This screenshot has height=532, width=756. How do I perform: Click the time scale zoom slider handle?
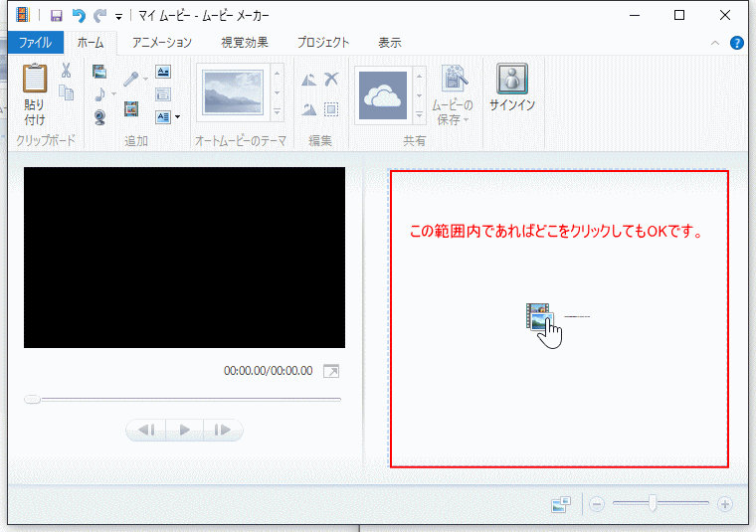pyautogui.click(x=653, y=502)
